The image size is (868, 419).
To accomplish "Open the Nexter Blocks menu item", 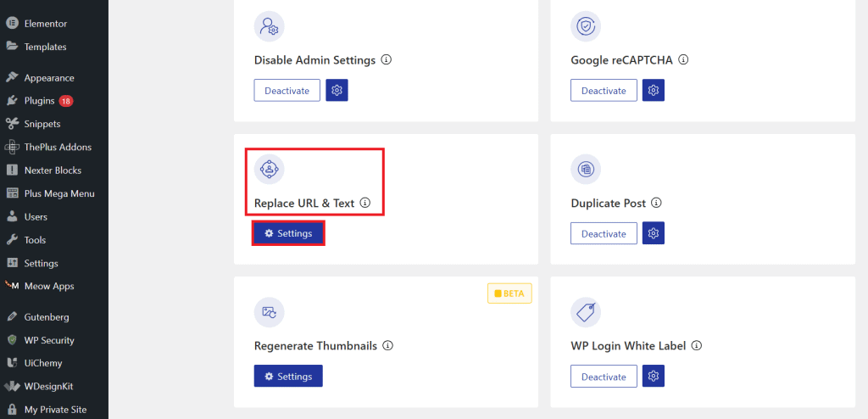I will (54, 170).
